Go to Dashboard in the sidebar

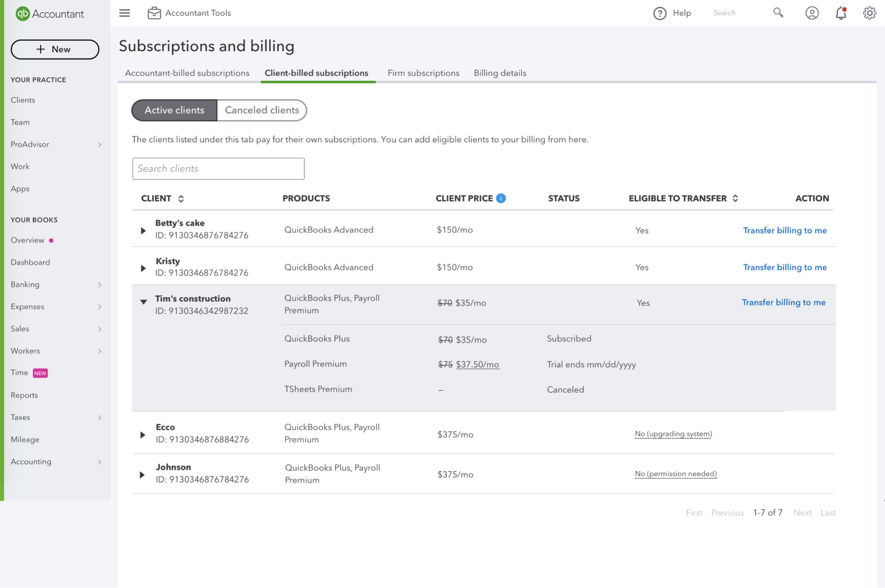(x=30, y=262)
